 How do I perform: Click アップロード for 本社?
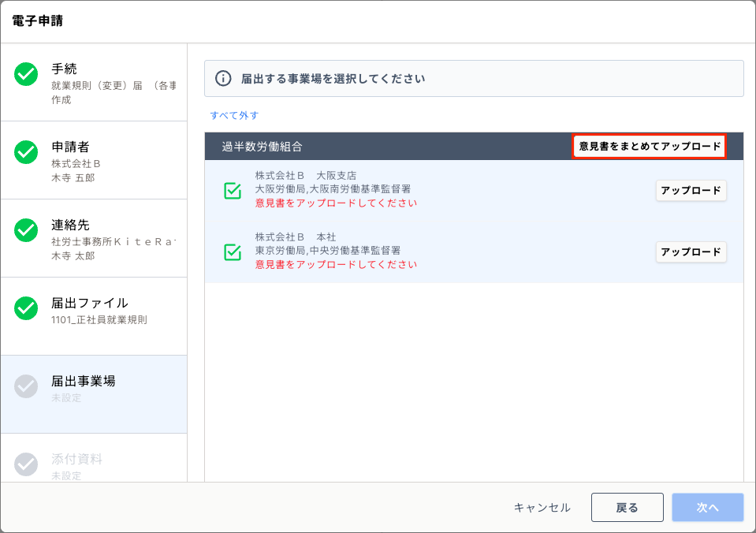point(691,252)
